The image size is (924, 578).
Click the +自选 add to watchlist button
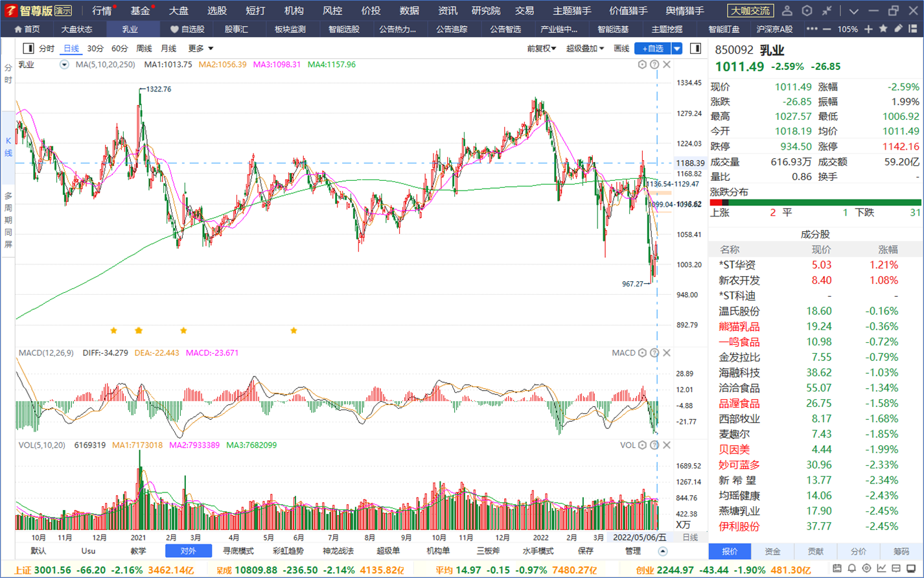coord(653,49)
